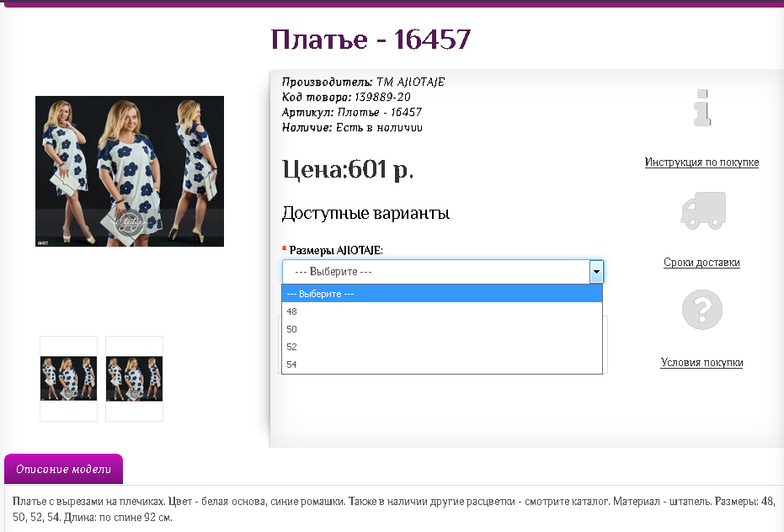The height and width of the screenshot is (532, 784).
Task: Select size 50 from the list
Action: [x=442, y=329]
